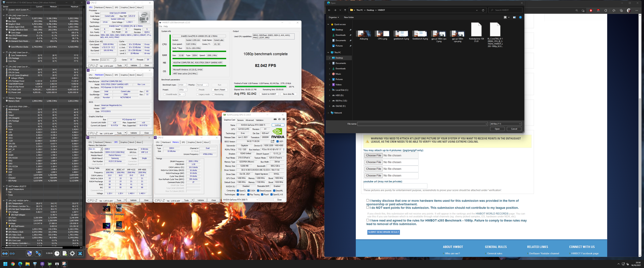Open Bench tab in top CPU-Z window

(x=132, y=7)
